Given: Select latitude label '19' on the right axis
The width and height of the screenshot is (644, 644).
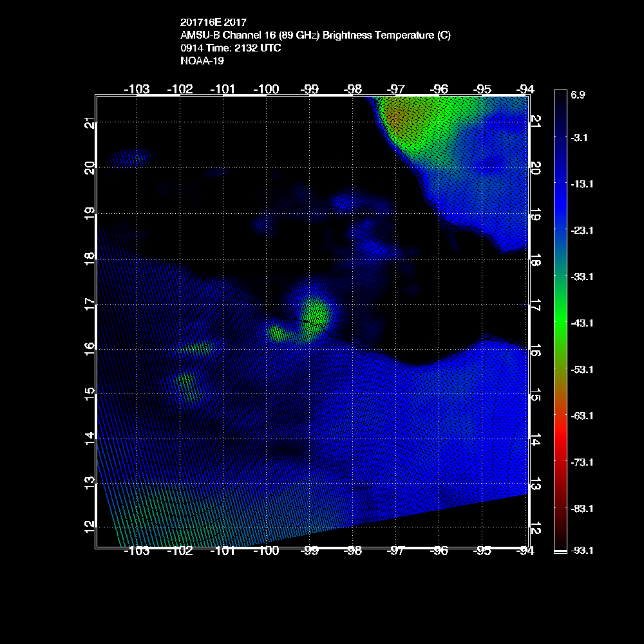Looking at the screenshot, I should (536, 214).
